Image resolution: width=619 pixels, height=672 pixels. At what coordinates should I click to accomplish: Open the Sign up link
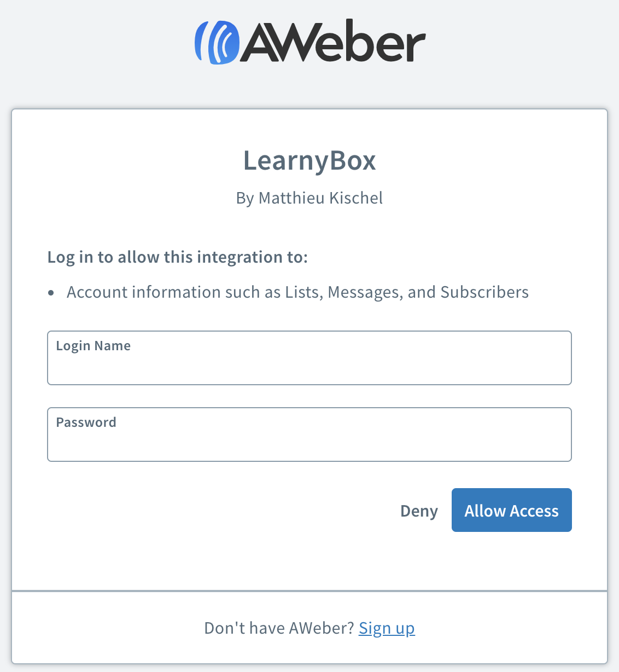tap(387, 628)
